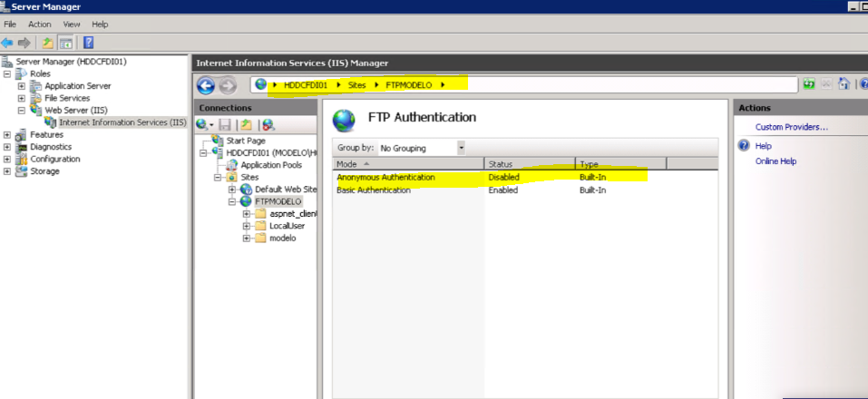Click the Application Pools node icon
Viewport: 868px width, 399px height.
coord(232,165)
